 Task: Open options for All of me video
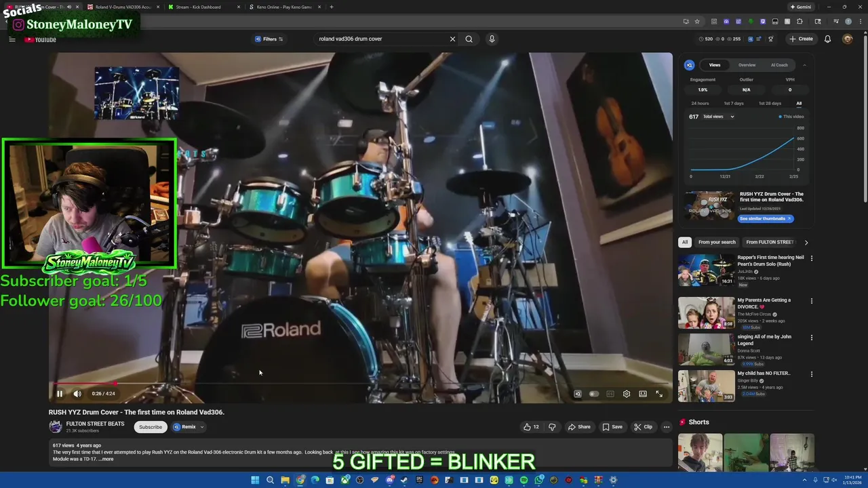pos(812,337)
